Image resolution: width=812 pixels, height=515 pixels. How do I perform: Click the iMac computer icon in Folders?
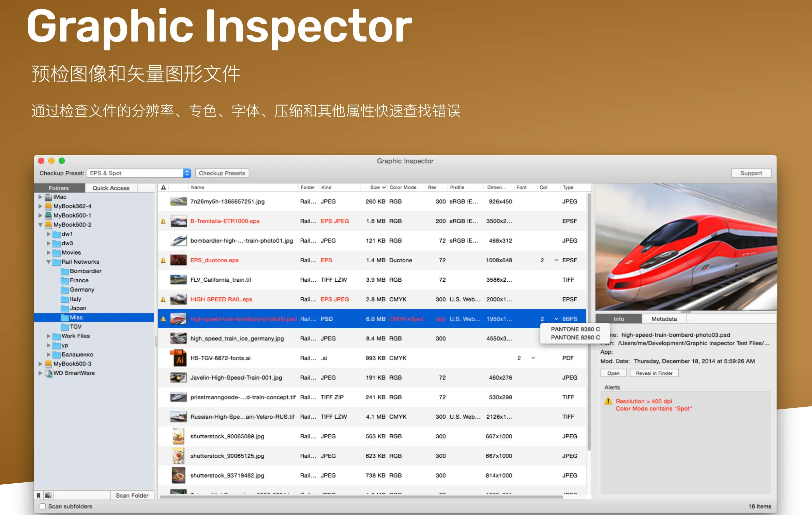(48, 197)
